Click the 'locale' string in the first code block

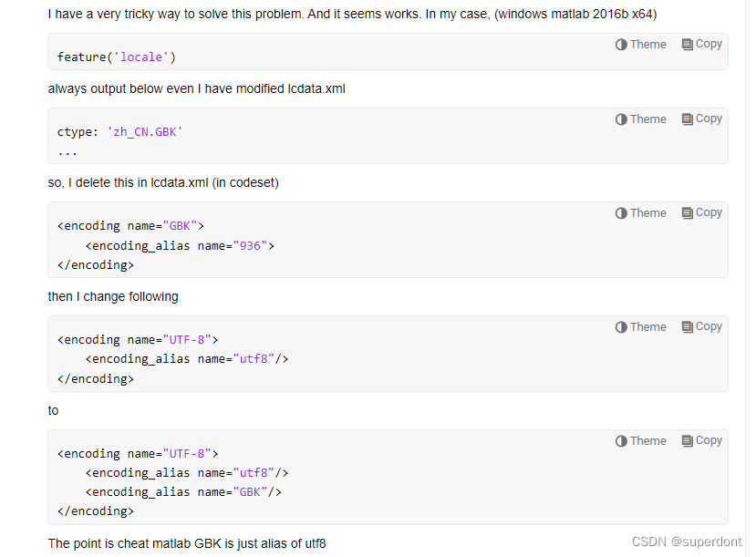click(x=141, y=57)
